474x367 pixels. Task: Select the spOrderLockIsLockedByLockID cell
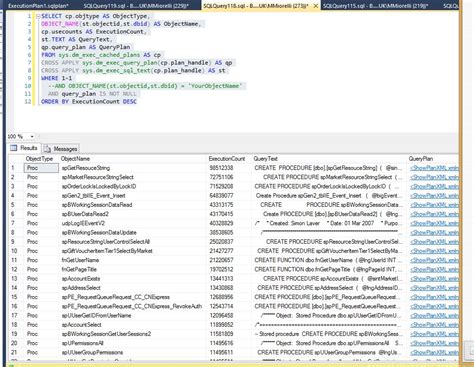[x=133, y=186]
